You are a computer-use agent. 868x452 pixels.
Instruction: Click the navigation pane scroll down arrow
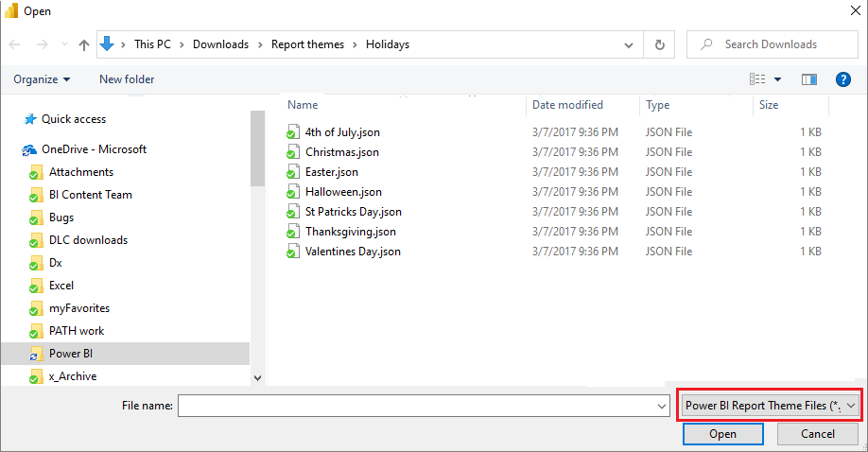tap(257, 378)
